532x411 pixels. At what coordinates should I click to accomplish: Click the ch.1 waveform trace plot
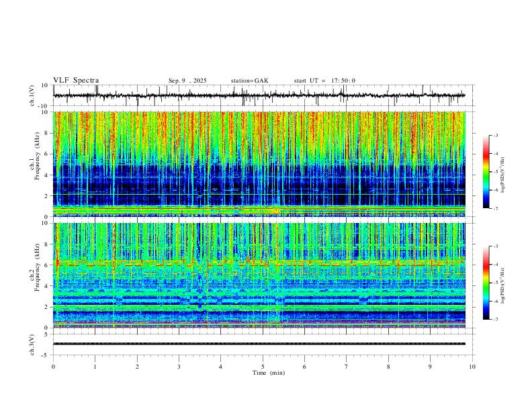(259, 95)
